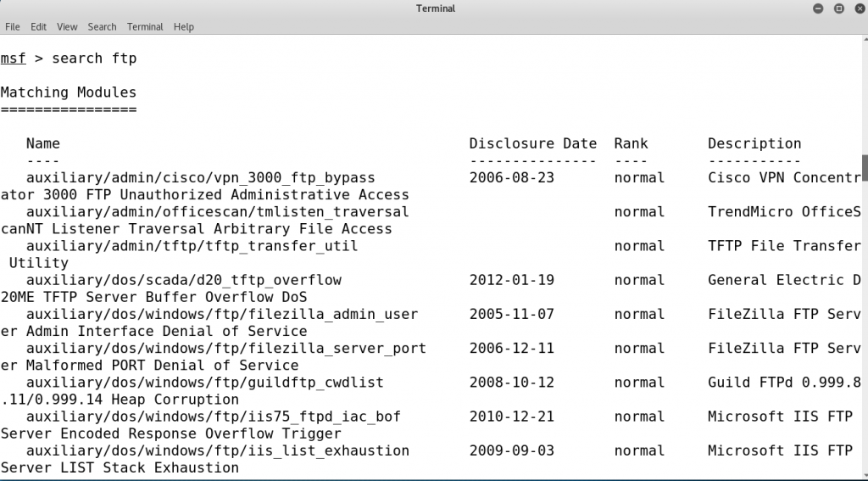Click the vpn_3000_ftp_bypass module path
The height and width of the screenshot is (481, 868).
pos(200,178)
